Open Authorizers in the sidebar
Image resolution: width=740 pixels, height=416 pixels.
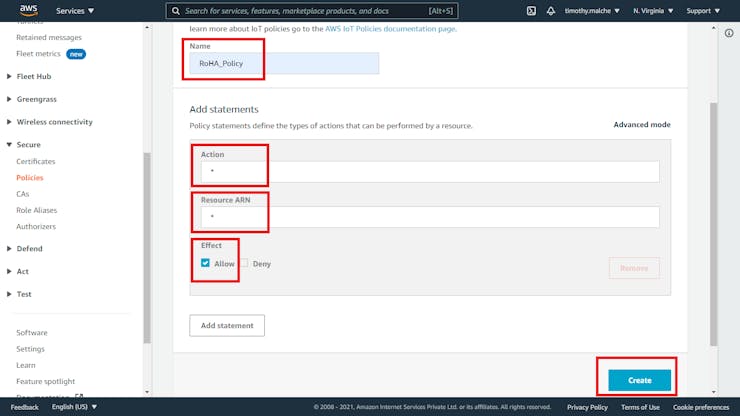point(36,227)
